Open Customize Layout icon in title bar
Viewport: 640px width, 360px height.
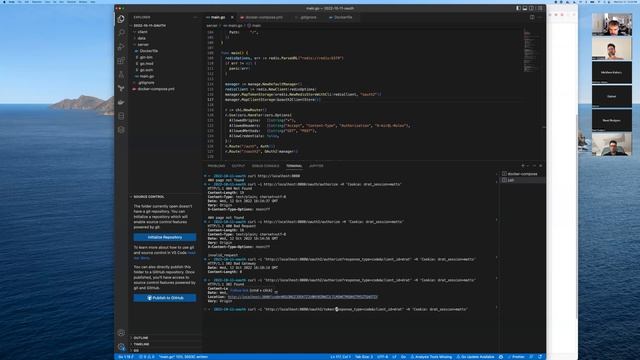pos(540,8)
